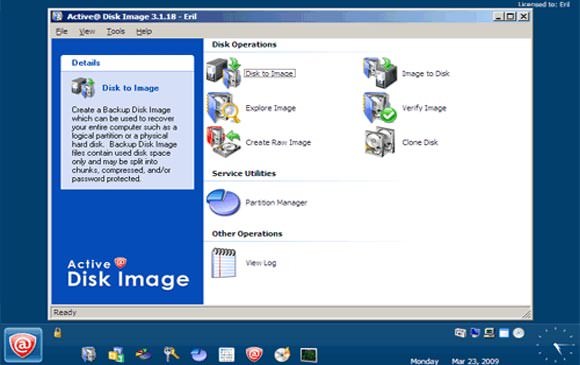Click the Active@ start button on taskbar
The image size is (580, 365).
point(23,345)
